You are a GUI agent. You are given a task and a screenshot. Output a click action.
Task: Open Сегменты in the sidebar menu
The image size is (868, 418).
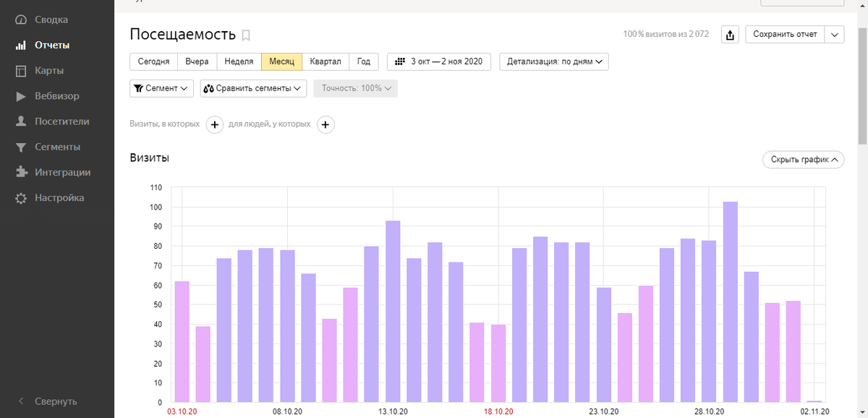click(x=58, y=147)
